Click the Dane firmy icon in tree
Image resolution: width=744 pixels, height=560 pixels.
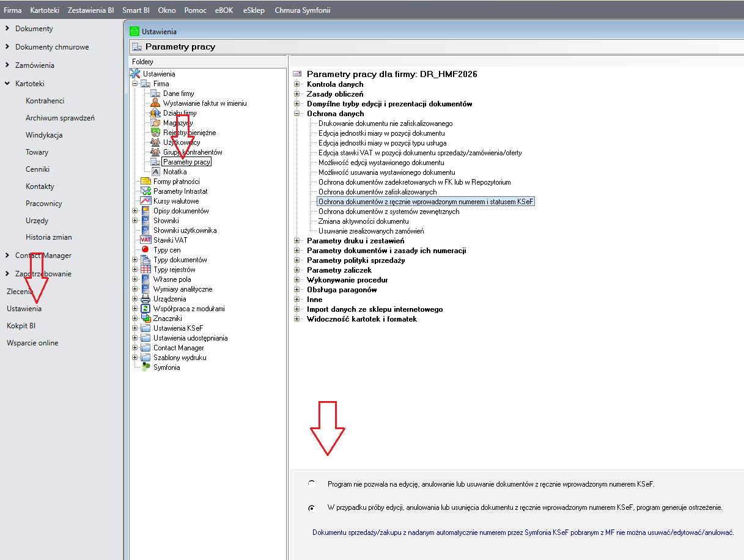[155, 94]
